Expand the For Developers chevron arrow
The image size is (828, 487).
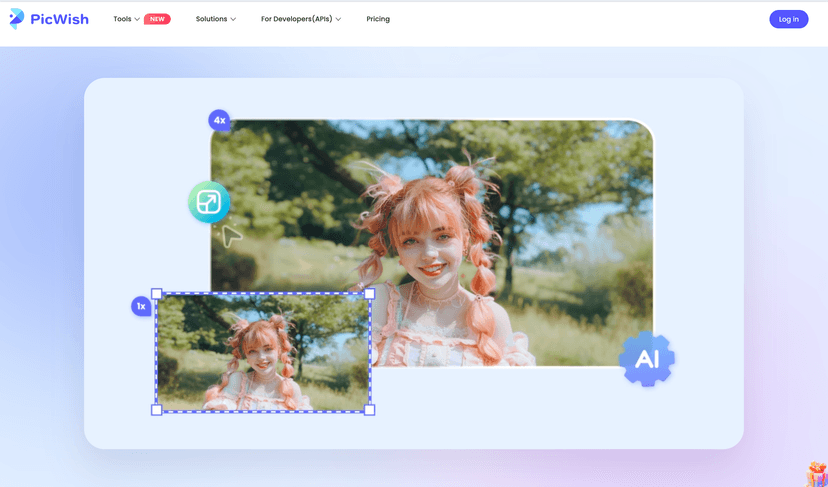(x=338, y=19)
